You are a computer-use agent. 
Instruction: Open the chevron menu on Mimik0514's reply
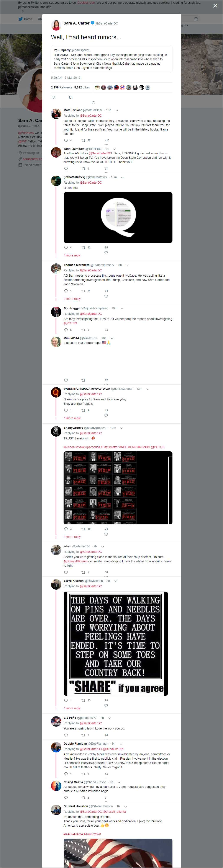pyautogui.click(x=112, y=338)
